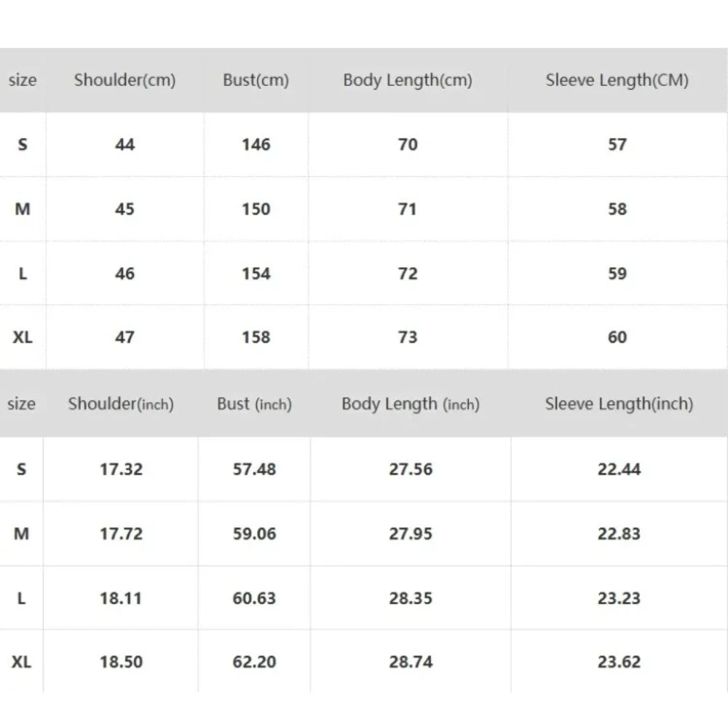Select the Body Length (inch) header
Image resolution: width=728 pixels, height=728 pixels.
point(411,404)
